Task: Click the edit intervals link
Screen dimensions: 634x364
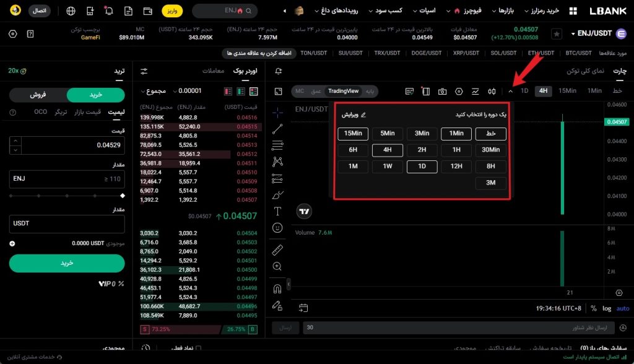Action: (354, 115)
